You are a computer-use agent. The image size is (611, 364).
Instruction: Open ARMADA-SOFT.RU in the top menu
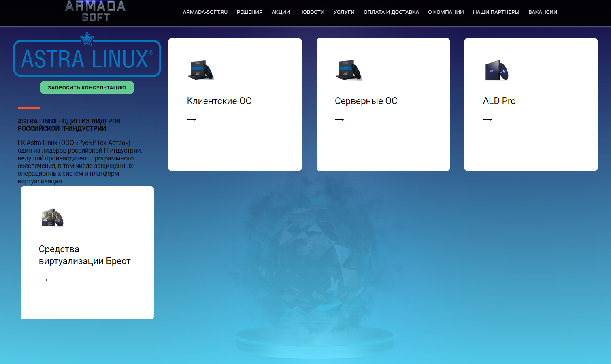[205, 12]
